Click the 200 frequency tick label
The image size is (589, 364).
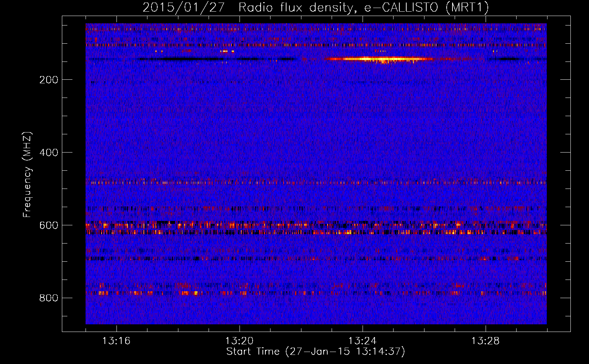(x=49, y=80)
